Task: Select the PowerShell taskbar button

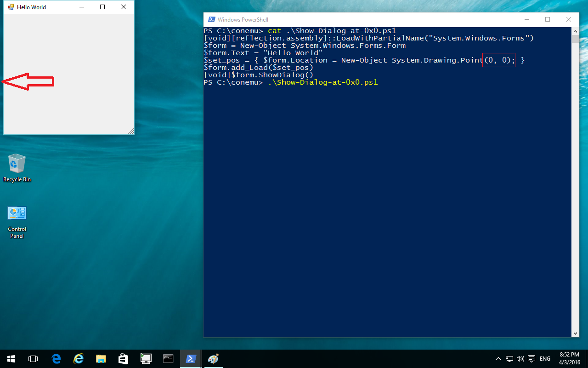Action: pos(191,359)
